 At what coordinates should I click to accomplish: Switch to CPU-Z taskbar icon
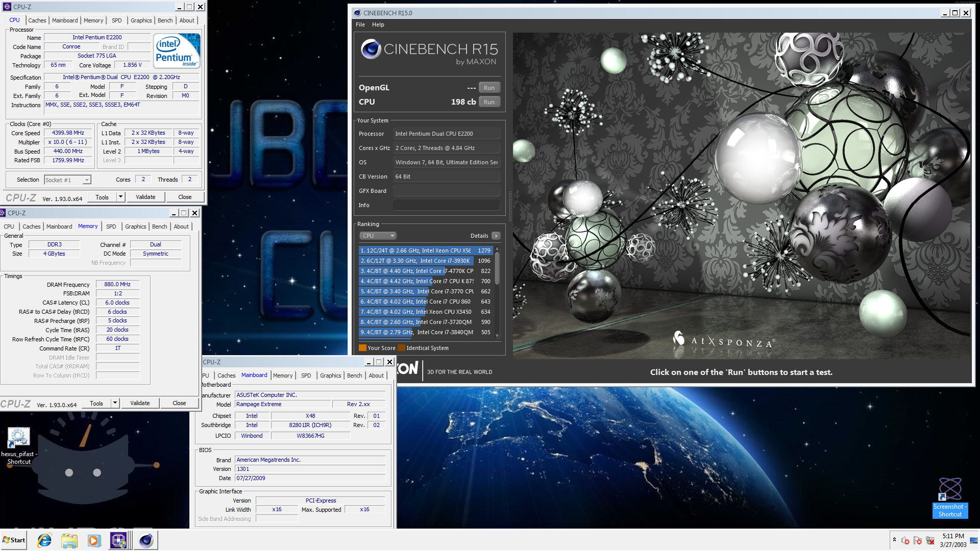point(118,540)
